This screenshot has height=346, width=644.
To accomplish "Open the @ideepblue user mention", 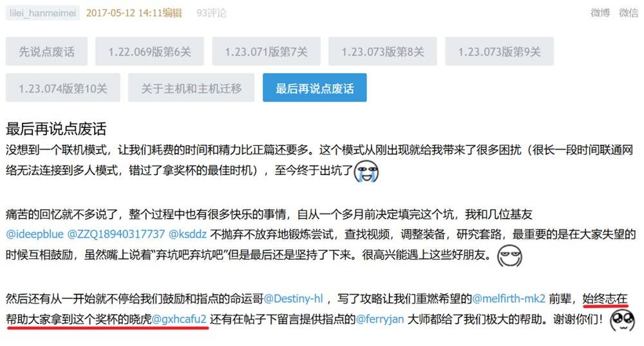I will pos(35,234).
